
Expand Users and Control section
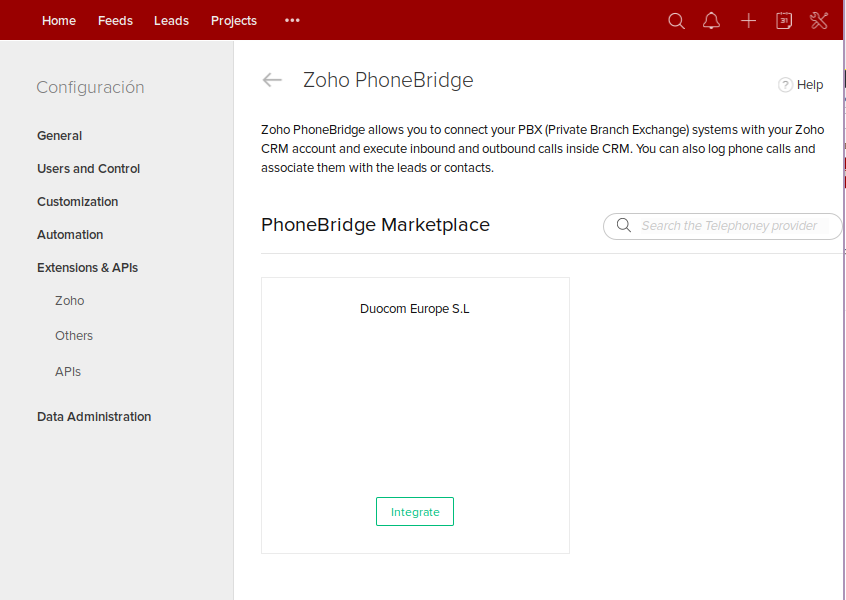click(x=89, y=169)
